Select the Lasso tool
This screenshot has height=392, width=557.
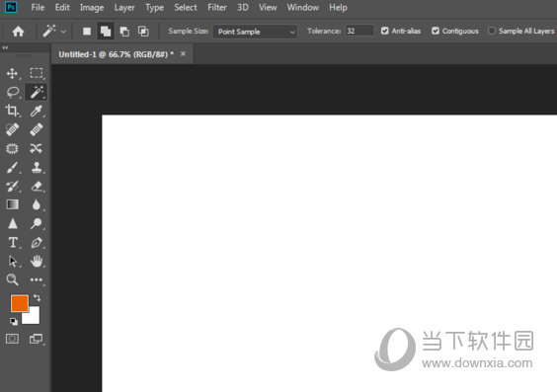pos(13,92)
